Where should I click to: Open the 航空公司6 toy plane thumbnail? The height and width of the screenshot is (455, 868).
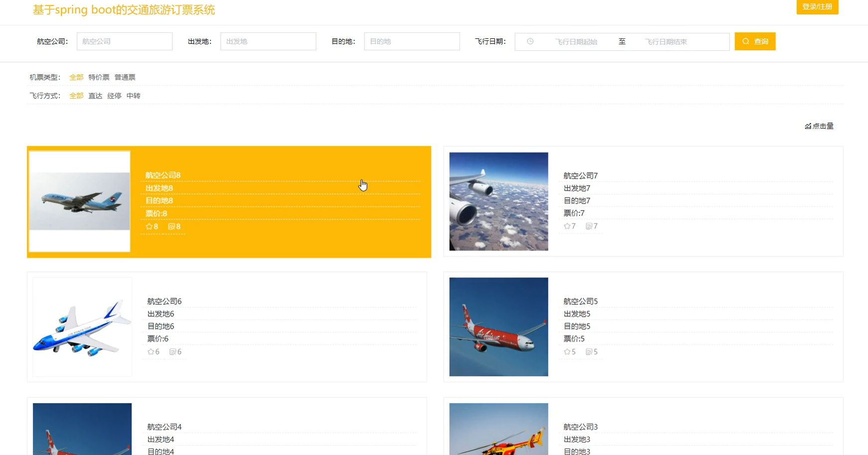coord(82,327)
